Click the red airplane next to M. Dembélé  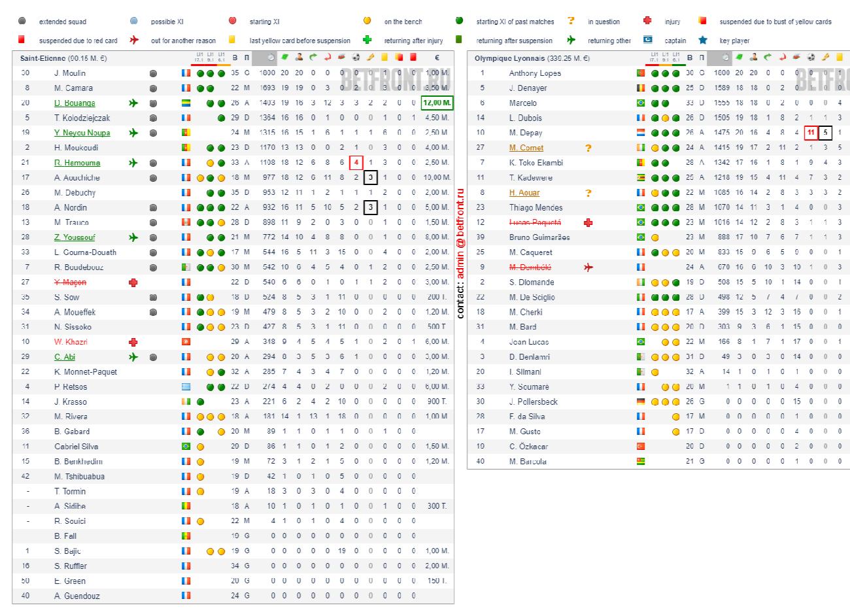tap(588, 267)
